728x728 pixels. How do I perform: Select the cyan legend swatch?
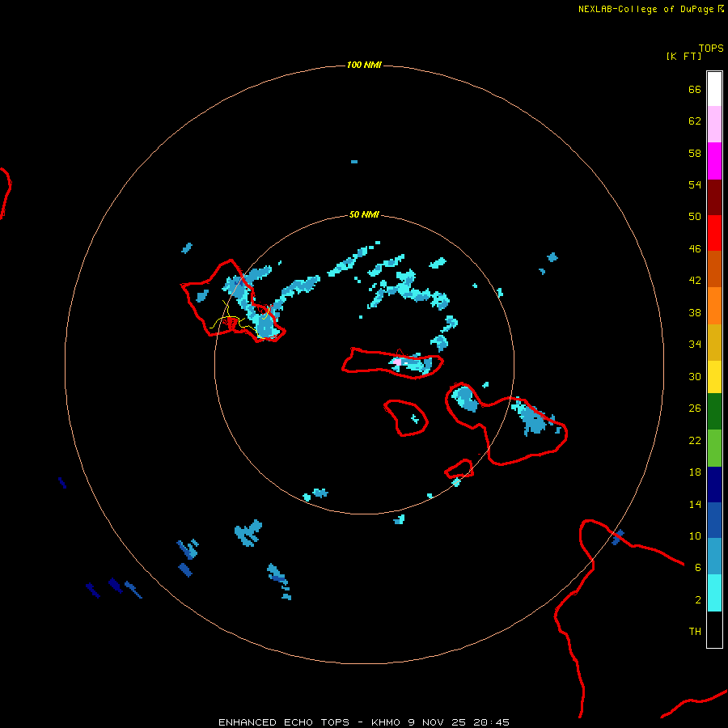click(714, 593)
